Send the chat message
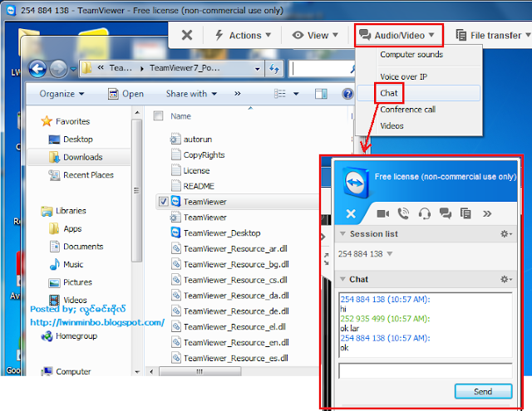Image resolution: width=532 pixels, height=411 pixels. click(483, 391)
